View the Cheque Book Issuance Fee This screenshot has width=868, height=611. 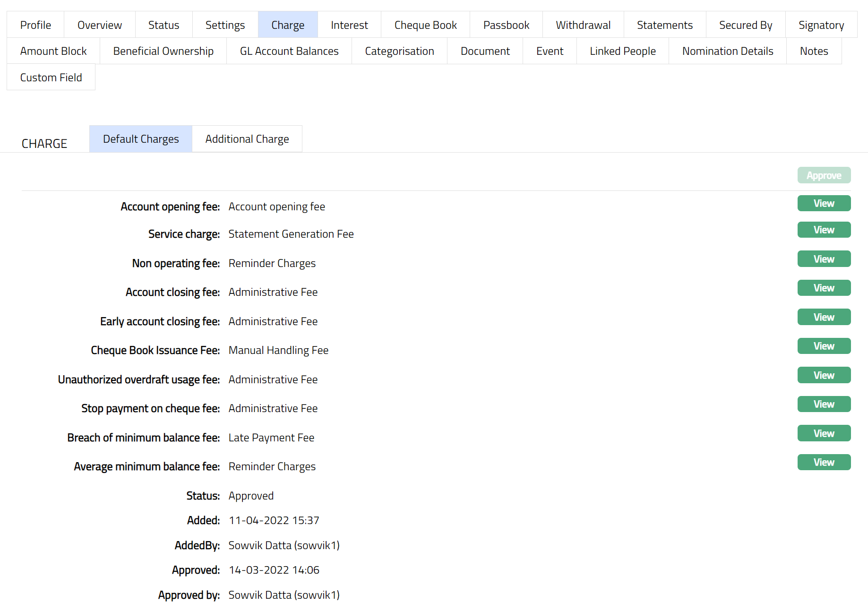[824, 346]
